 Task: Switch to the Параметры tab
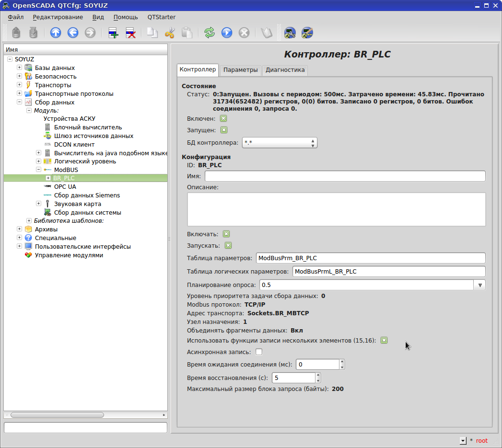pyautogui.click(x=240, y=70)
